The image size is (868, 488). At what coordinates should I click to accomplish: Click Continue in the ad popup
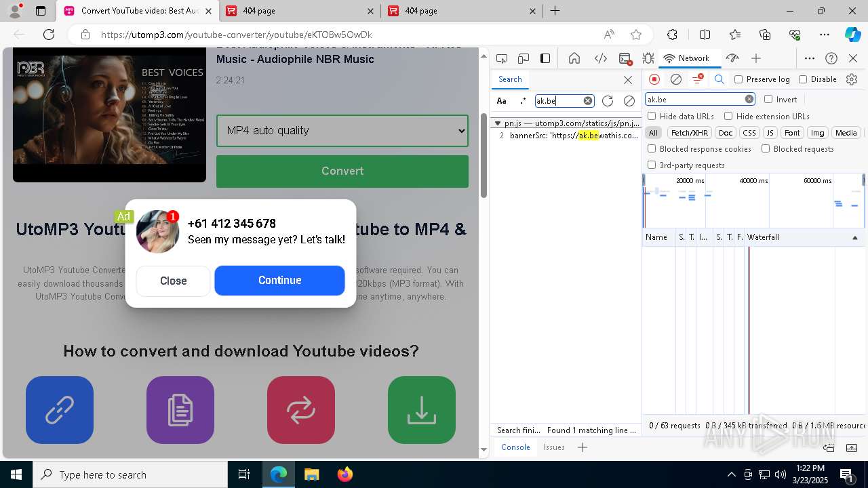click(x=279, y=281)
